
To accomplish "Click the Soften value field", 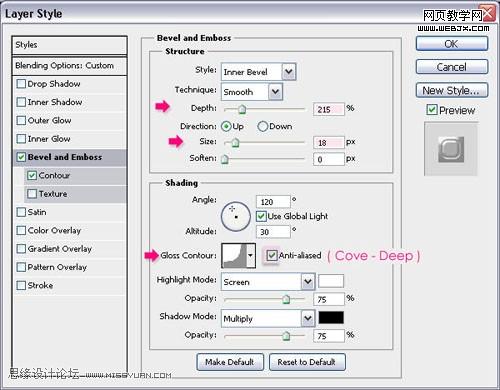I will click(x=329, y=159).
